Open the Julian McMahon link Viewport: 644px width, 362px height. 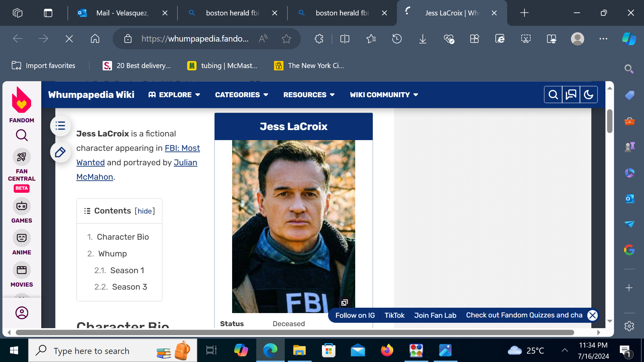coord(185,163)
